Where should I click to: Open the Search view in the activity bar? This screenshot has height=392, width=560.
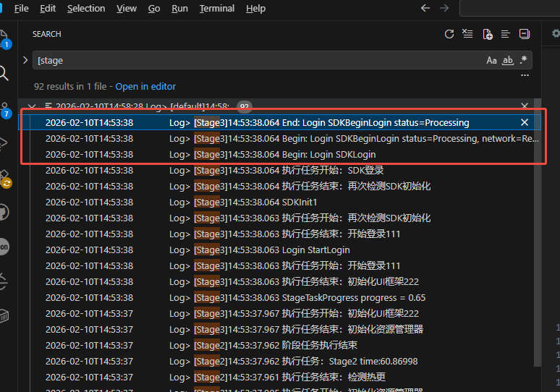click(x=4, y=73)
